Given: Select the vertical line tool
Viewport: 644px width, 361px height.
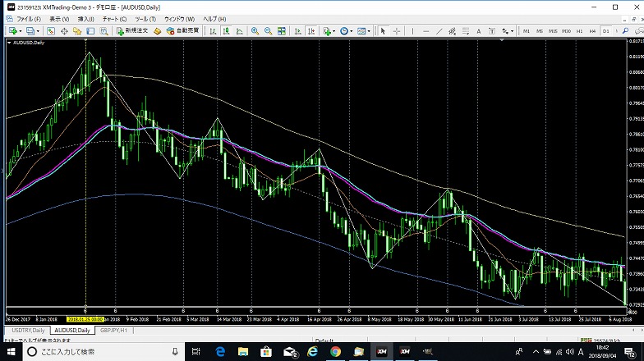Looking at the screenshot, I should coord(412,31).
